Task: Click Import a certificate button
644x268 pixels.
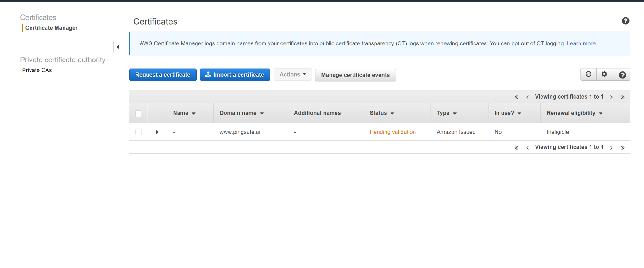Action: coord(235,75)
